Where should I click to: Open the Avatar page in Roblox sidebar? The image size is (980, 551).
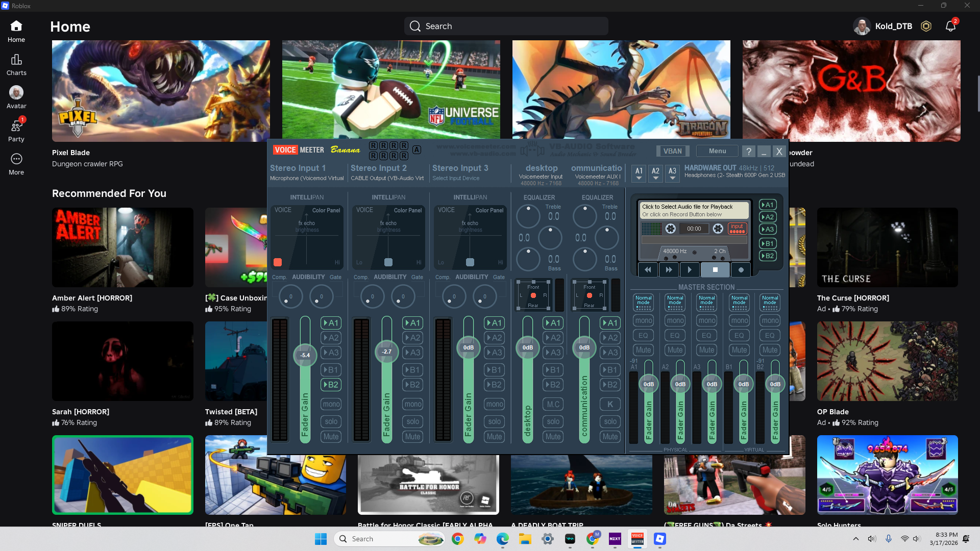tap(16, 97)
